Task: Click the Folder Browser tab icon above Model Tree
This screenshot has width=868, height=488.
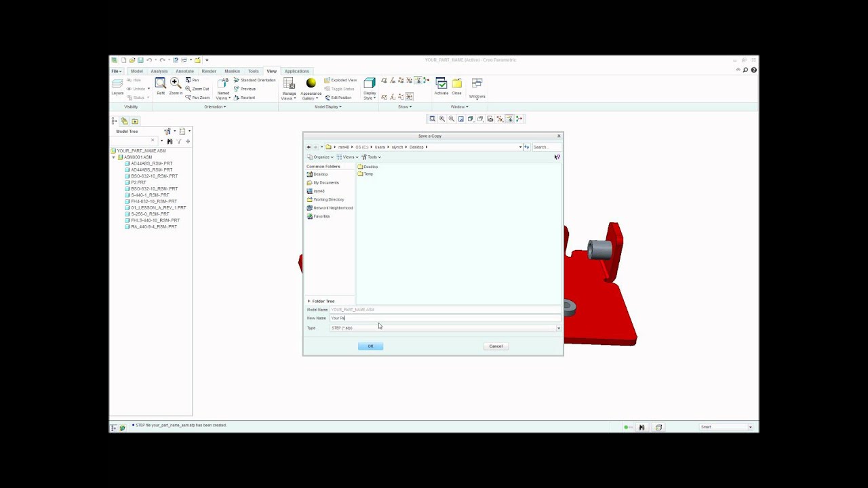Action: tap(124, 121)
